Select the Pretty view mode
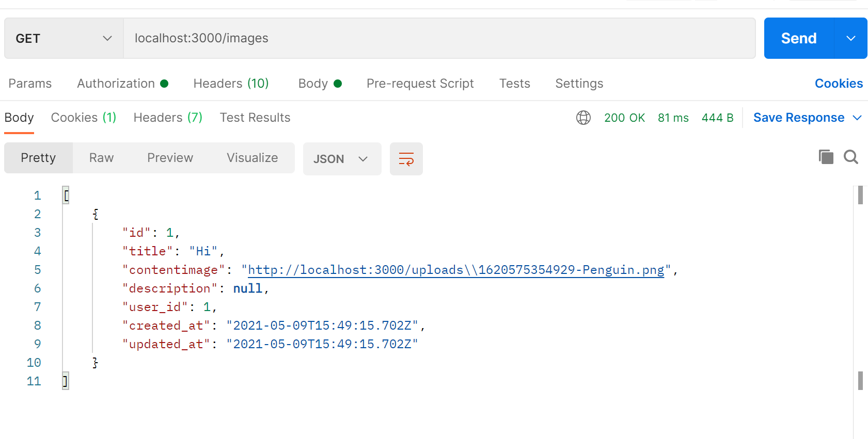 pos(38,158)
